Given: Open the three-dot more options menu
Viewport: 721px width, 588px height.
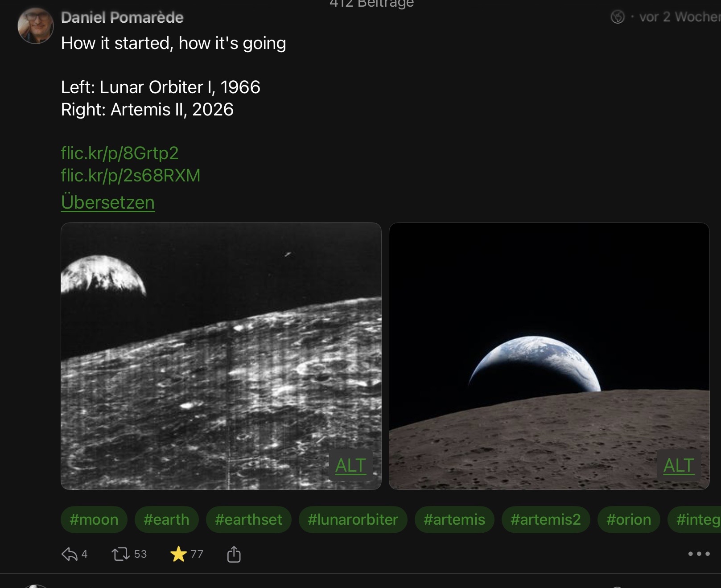Looking at the screenshot, I should (x=698, y=554).
